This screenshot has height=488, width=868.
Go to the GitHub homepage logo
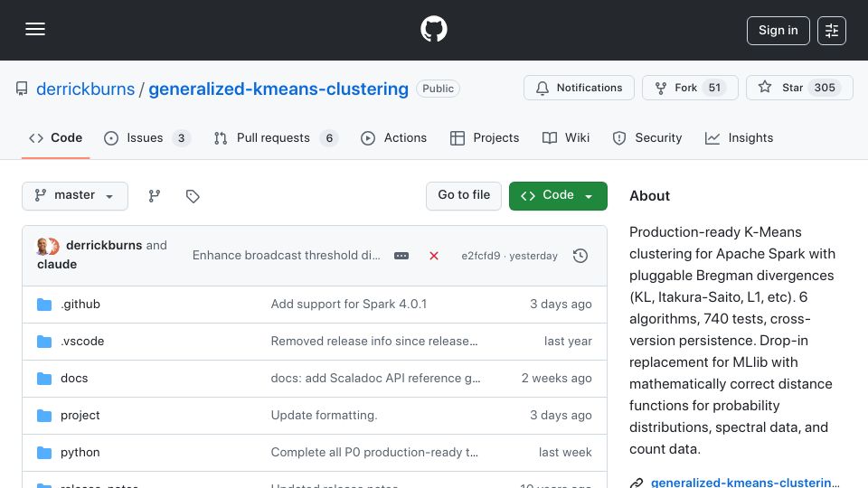pos(433,29)
